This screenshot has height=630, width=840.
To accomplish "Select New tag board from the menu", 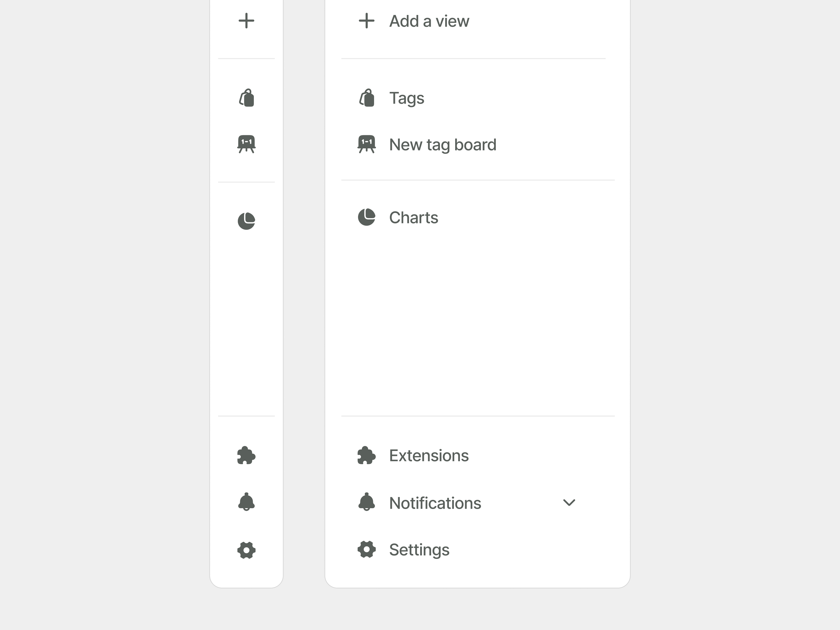I will tap(443, 144).
